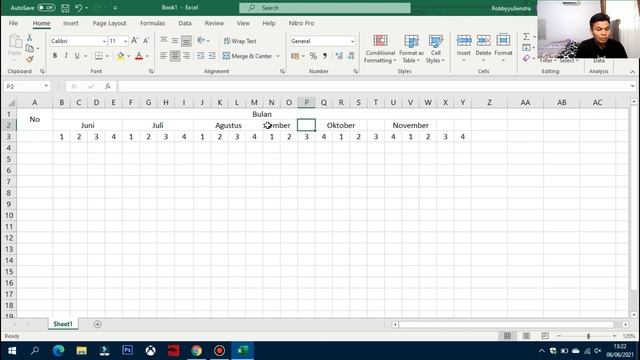This screenshot has width=640, height=360.
Task: Apply the red Font Color
Action: tap(139, 56)
